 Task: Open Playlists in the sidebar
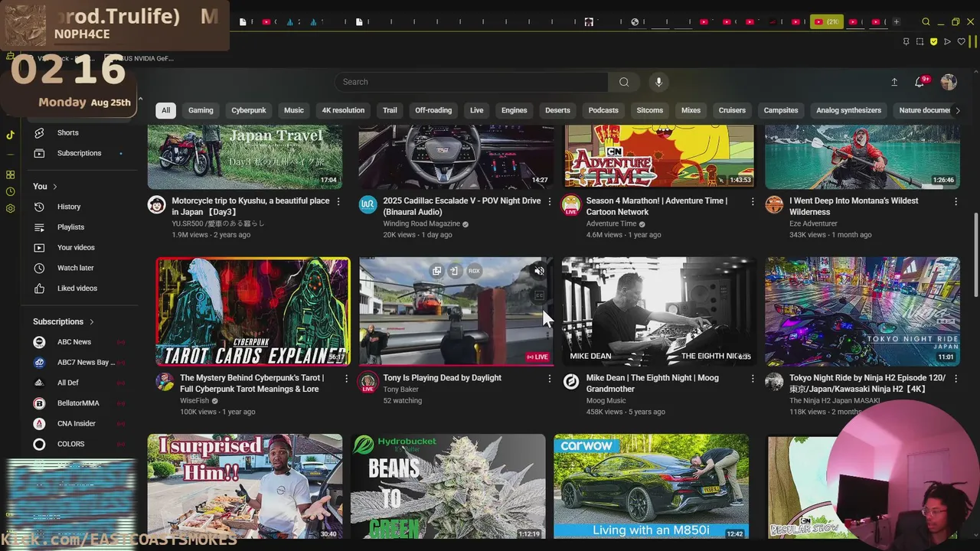pos(79,227)
